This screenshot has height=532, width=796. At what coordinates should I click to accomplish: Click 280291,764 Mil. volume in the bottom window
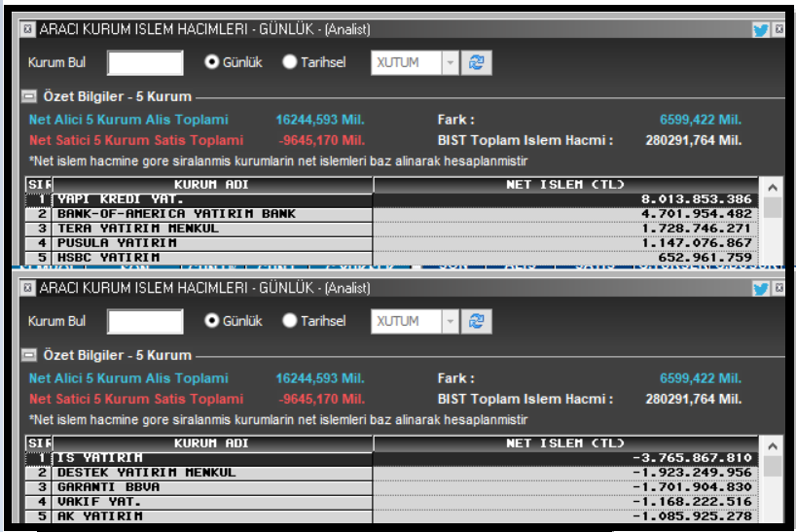tap(694, 399)
